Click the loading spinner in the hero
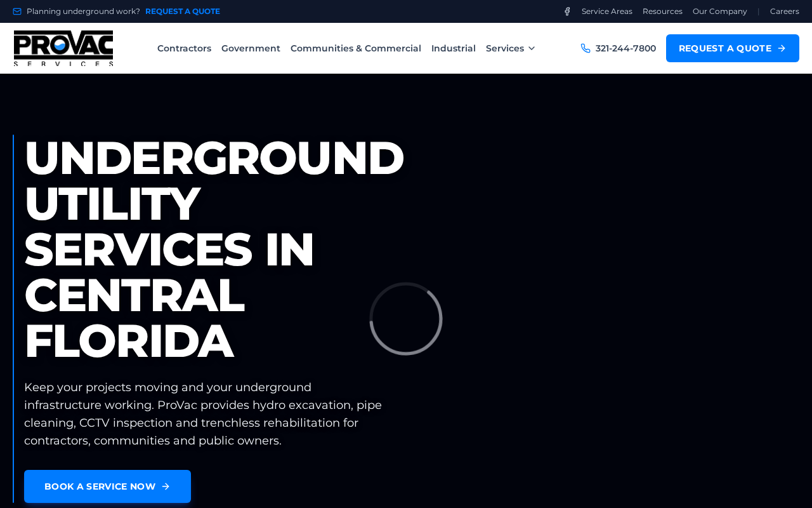 click(406, 319)
